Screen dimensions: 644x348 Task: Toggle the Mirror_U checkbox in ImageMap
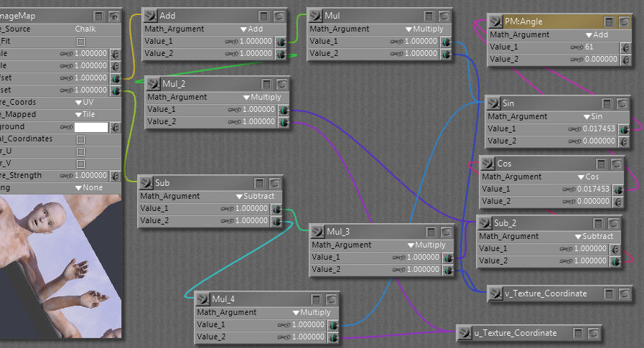[81, 151]
